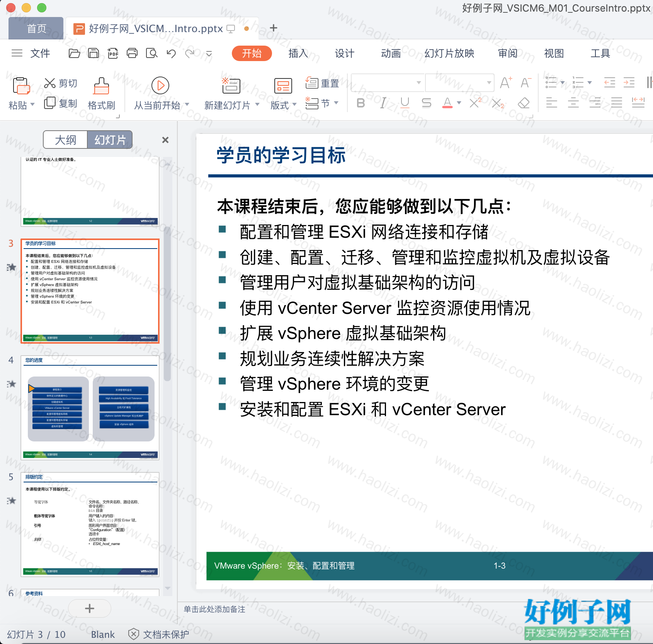Viewport: 653px width, 644px height.
Task: Open the 首页 home tab
Action: [x=36, y=28]
